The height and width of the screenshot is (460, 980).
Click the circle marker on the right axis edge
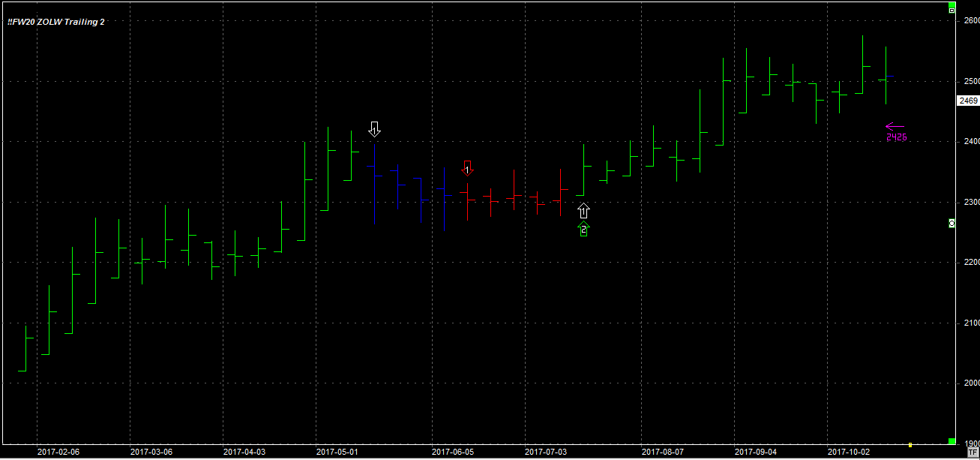tap(952, 223)
